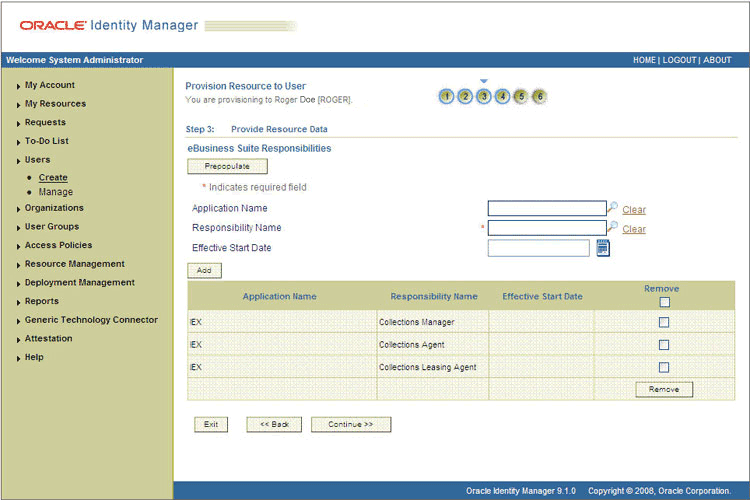Check Remove box for Collections Leasing Agent
This screenshot has height=500, width=750.
[x=664, y=367]
